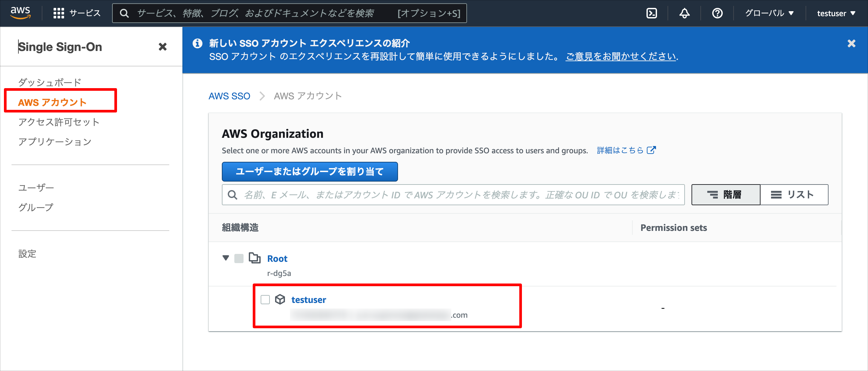Select AWS アカウント in the sidebar

(x=52, y=102)
